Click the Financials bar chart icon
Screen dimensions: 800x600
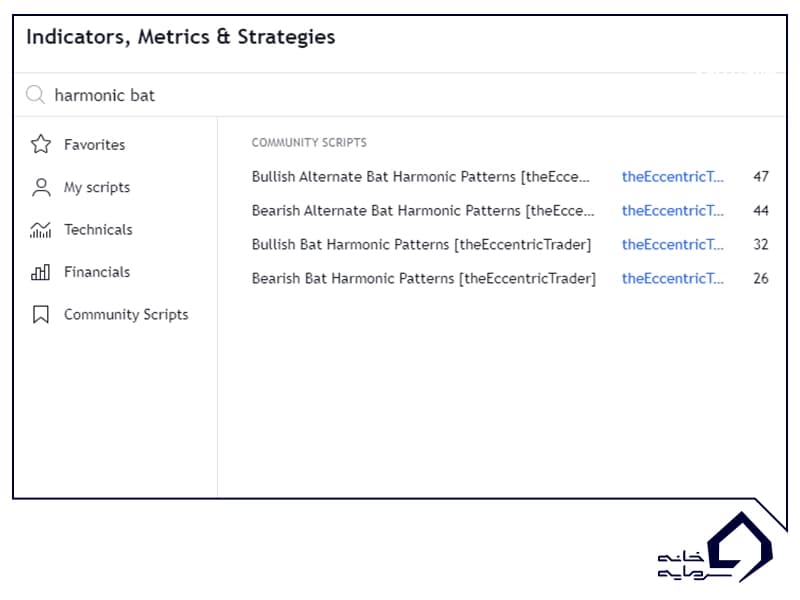click(41, 272)
